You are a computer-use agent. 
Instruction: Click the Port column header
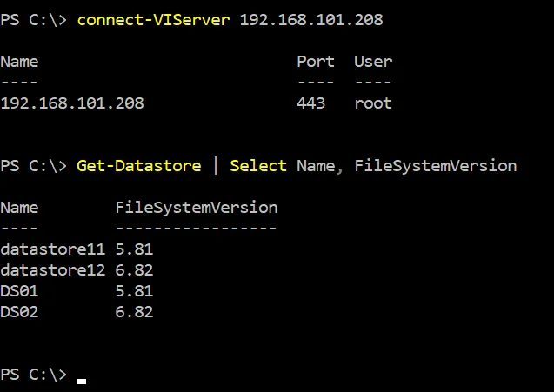[315, 62]
